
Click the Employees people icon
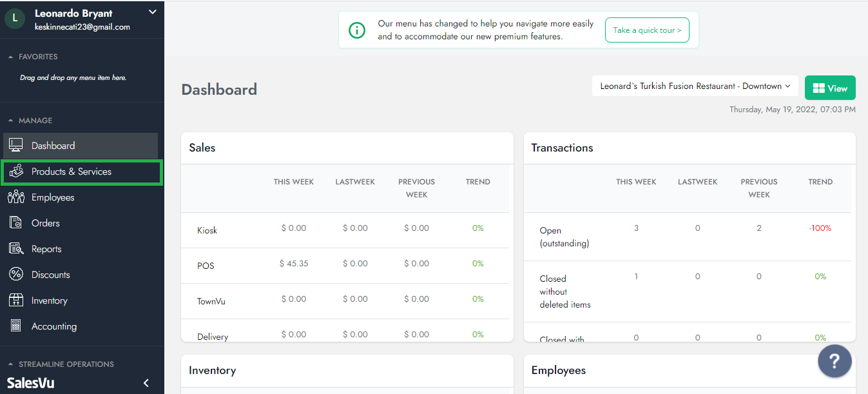click(16, 197)
